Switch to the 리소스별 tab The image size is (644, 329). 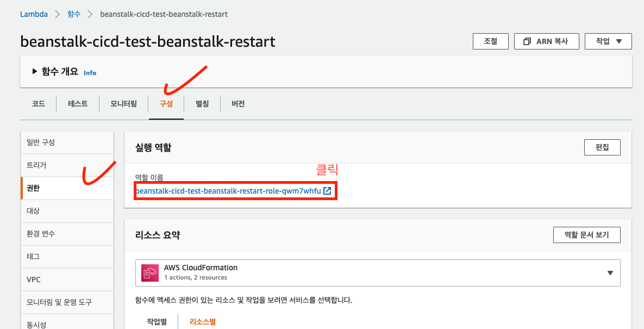point(203,321)
